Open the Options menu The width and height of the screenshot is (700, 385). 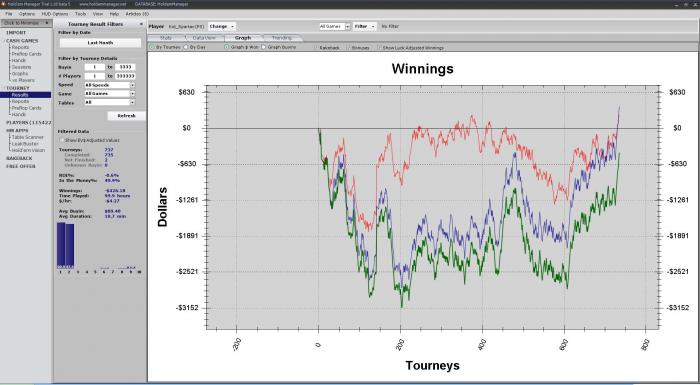pyautogui.click(x=27, y=14)
